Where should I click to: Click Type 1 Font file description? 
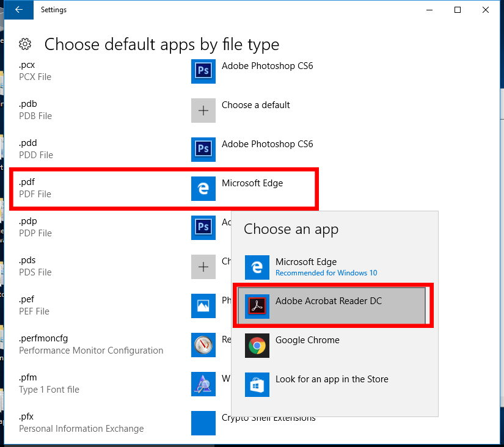49,390
